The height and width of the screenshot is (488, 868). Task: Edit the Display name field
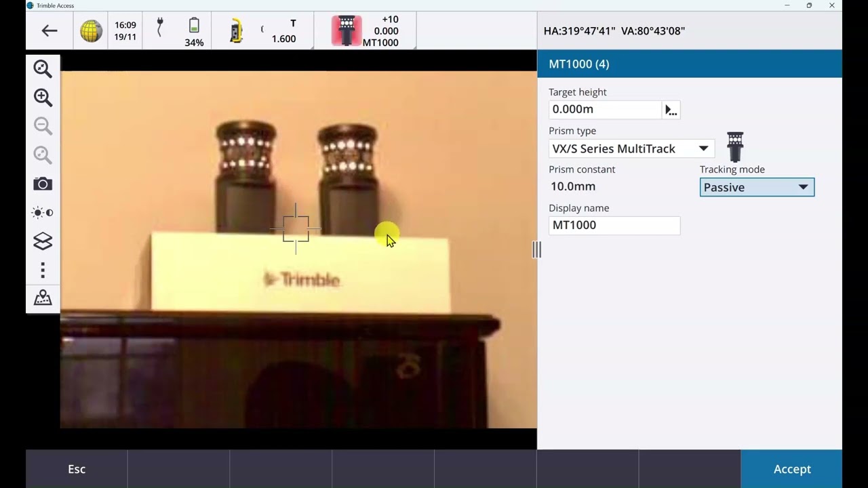pyautogui.click(x=614, y=226)
